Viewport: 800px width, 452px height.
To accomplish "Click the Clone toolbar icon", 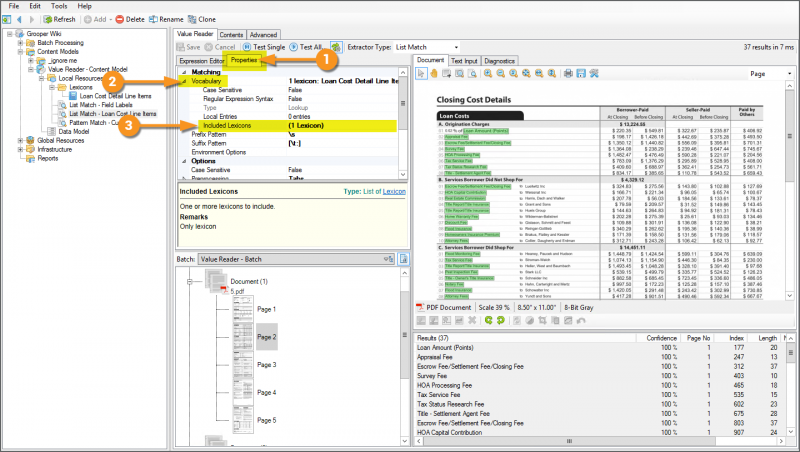I will coord(193,19).
